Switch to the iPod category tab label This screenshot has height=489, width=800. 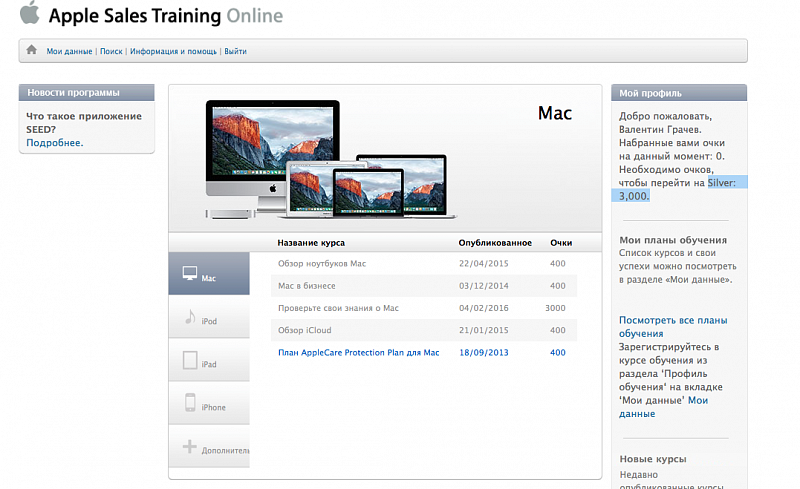(209, 321)
